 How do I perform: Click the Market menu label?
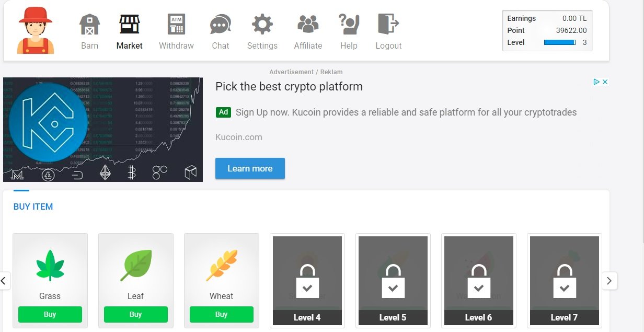click(x=130, y=45)
